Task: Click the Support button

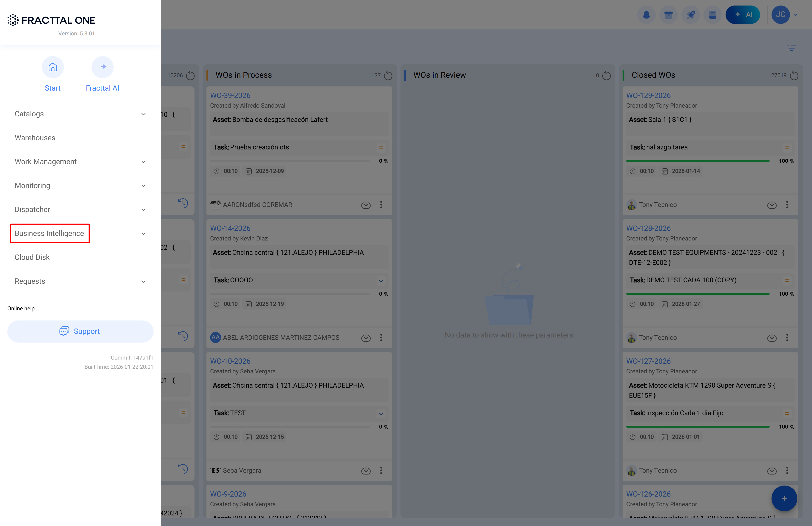Action: (x=80, y=331)
